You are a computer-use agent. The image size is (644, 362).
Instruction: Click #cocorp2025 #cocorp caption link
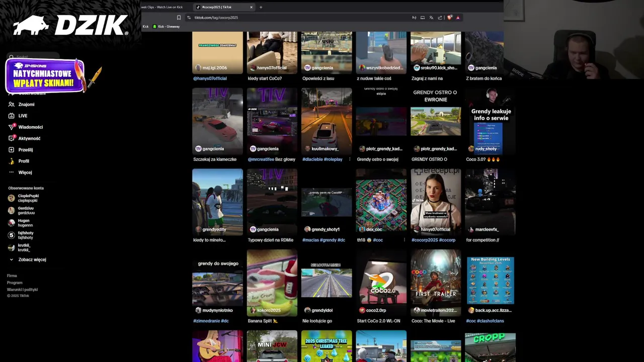(x=433, y=240)
